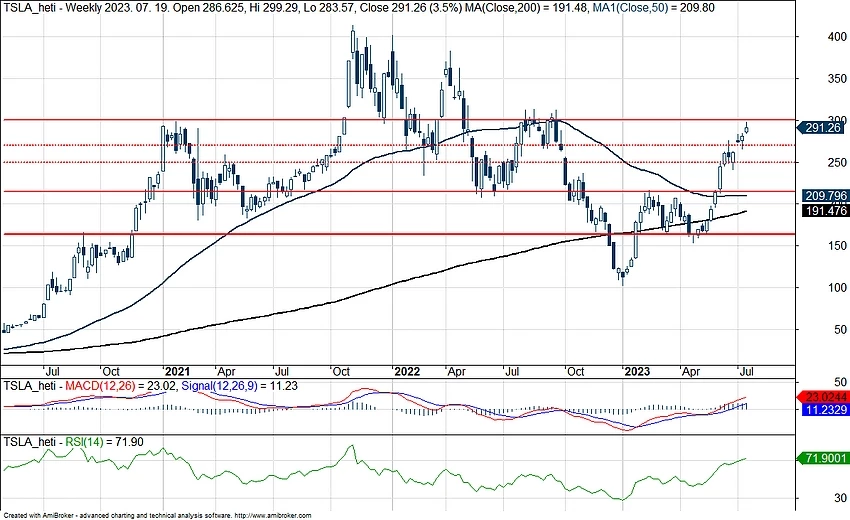Click the blue 11.2329 signal value label

[x=825, y=410]
